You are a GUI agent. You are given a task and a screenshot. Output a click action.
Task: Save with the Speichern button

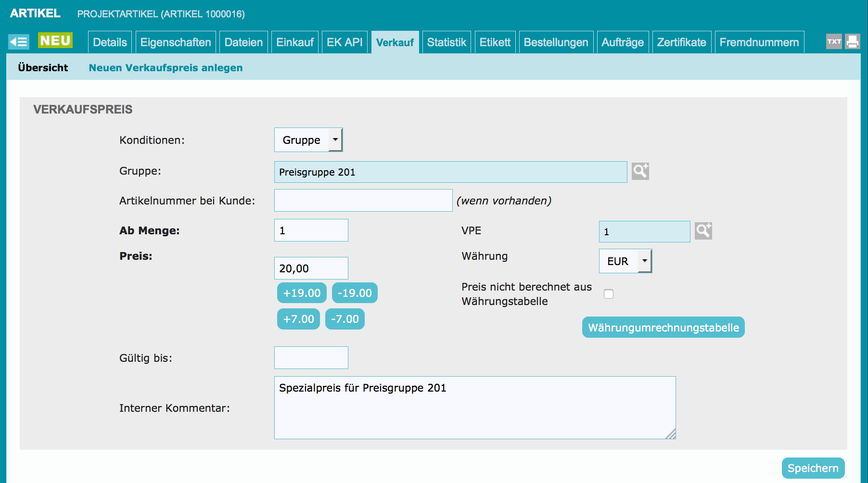(x=813, y=468)
